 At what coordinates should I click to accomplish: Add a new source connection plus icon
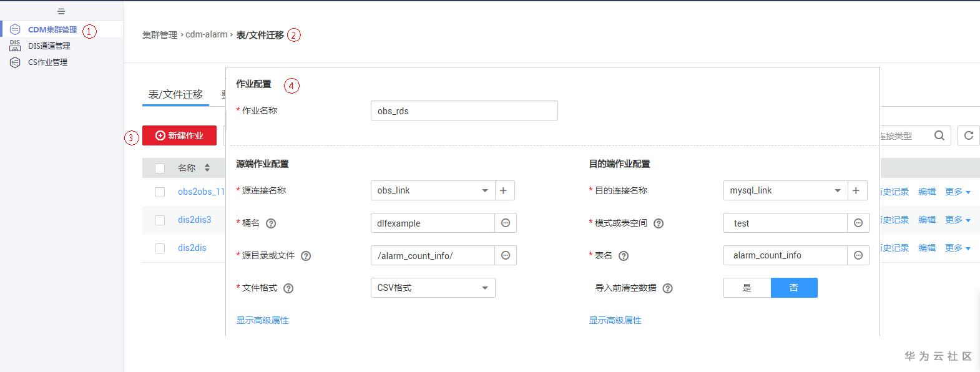tap(505, 190)
